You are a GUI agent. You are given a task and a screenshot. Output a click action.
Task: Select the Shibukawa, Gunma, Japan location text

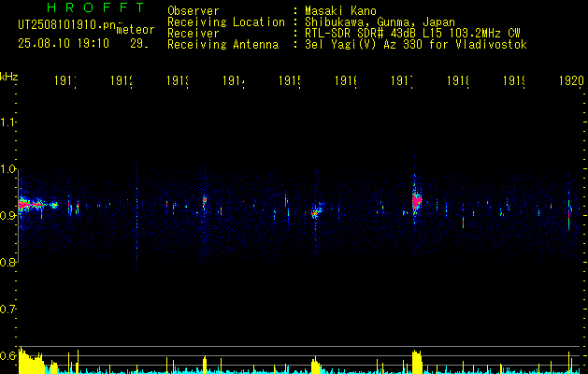[x=380, y=22]
